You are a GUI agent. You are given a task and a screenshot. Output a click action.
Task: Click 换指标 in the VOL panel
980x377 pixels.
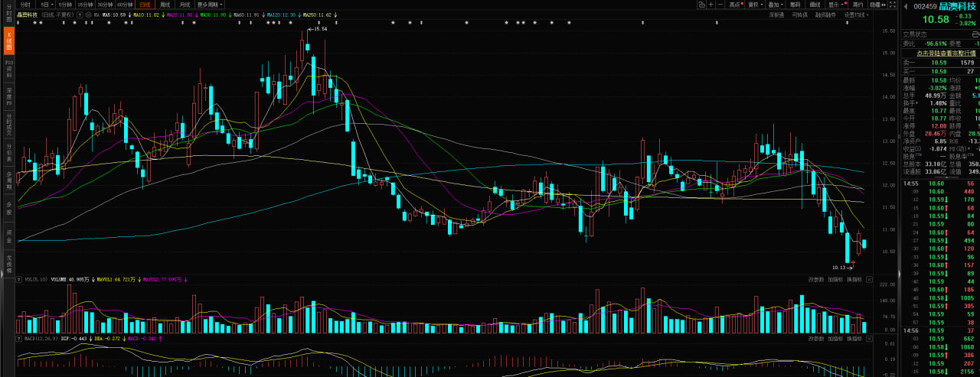[854, 280]
